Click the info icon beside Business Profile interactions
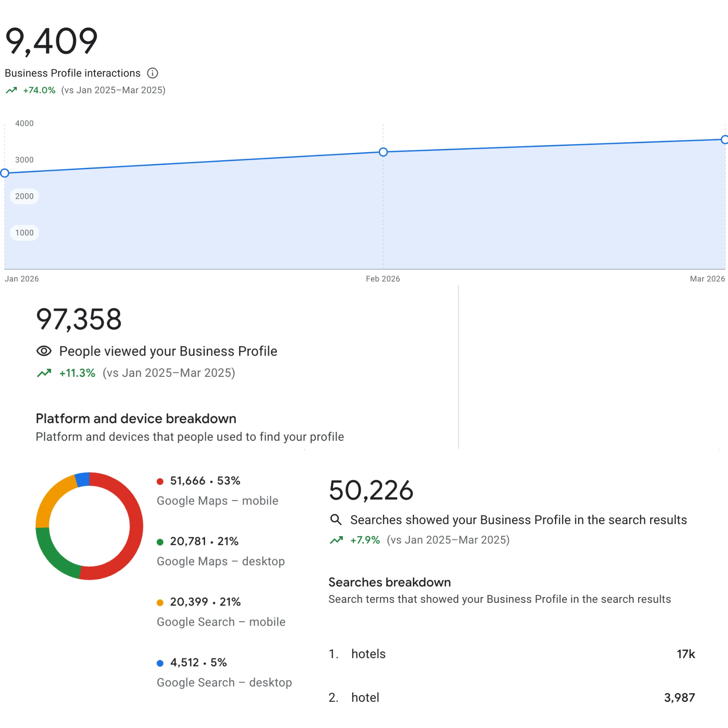 152,73
